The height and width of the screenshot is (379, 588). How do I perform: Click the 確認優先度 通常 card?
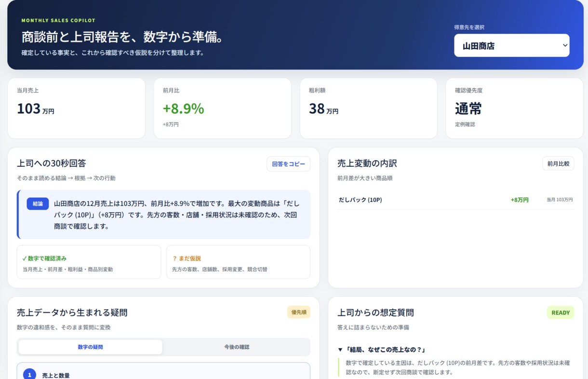[x=514, y=108]
